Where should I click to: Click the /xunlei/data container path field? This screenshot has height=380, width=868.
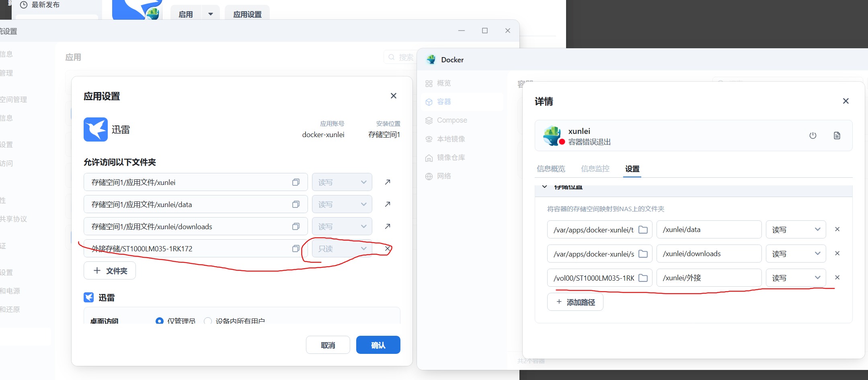(709, 230)
